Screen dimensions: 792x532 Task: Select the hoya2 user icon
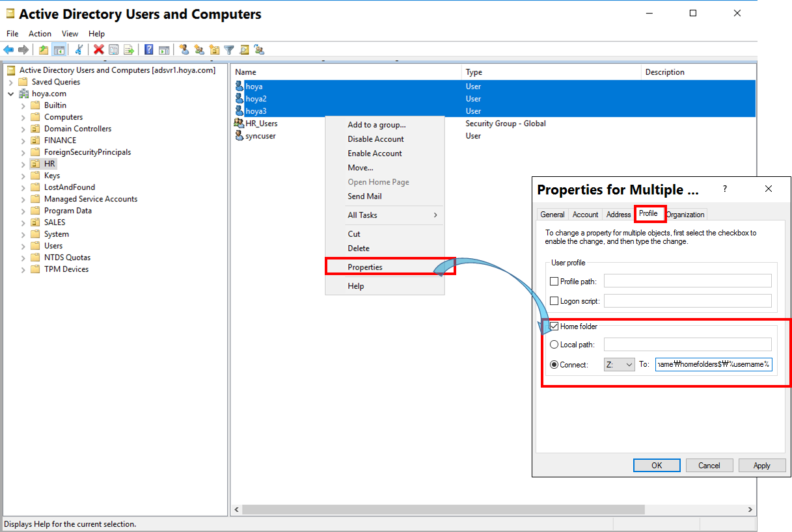(x=239, y=98)
